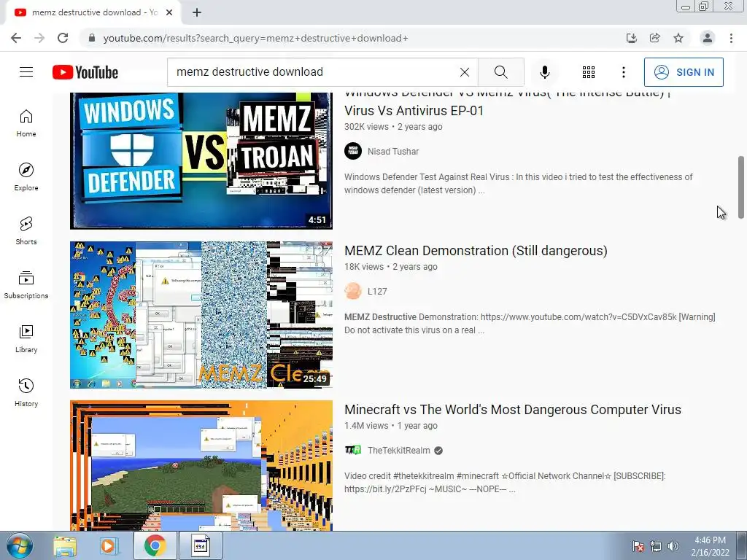Viewport: 747px width, 560px height.
Task: Open MEMZ Clean Demonstration thumbnail
Action: [201, 315]
